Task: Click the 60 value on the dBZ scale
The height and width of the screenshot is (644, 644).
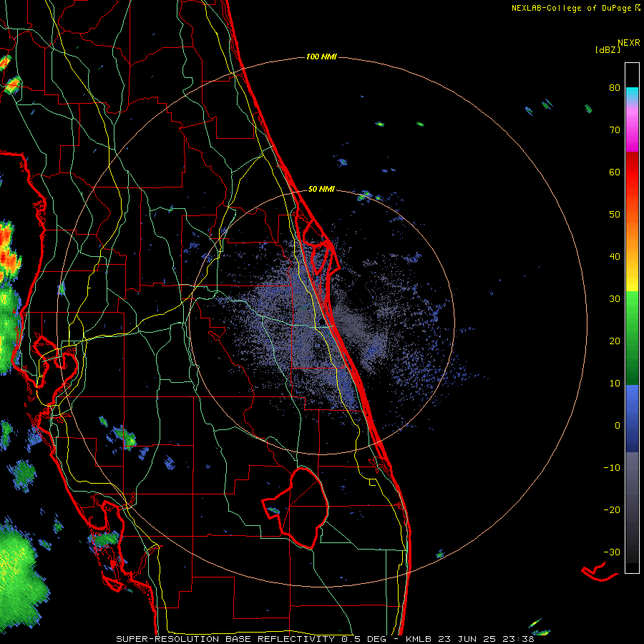Action: [615, 172]
